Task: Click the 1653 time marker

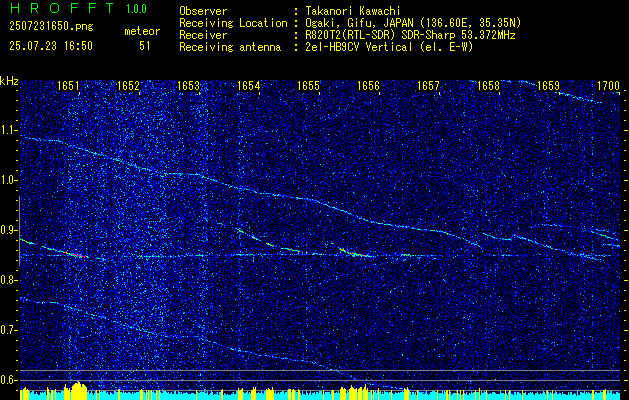Action: click(x=188, y=85)
